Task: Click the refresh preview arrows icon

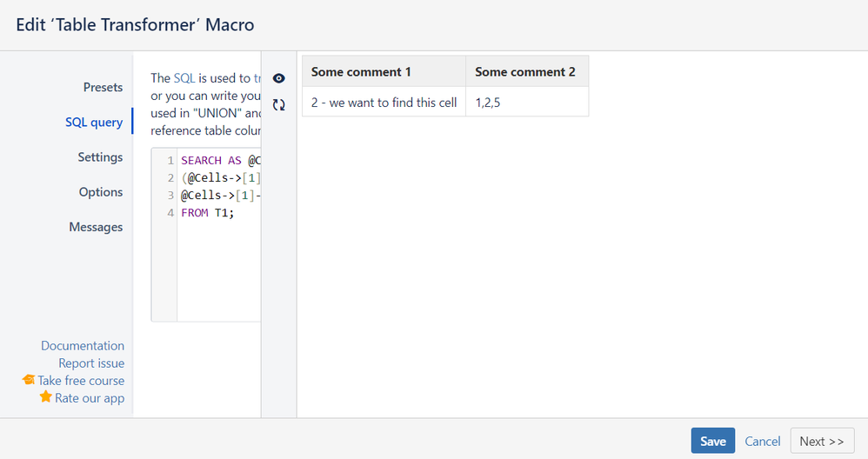Action: pos(279,104)
